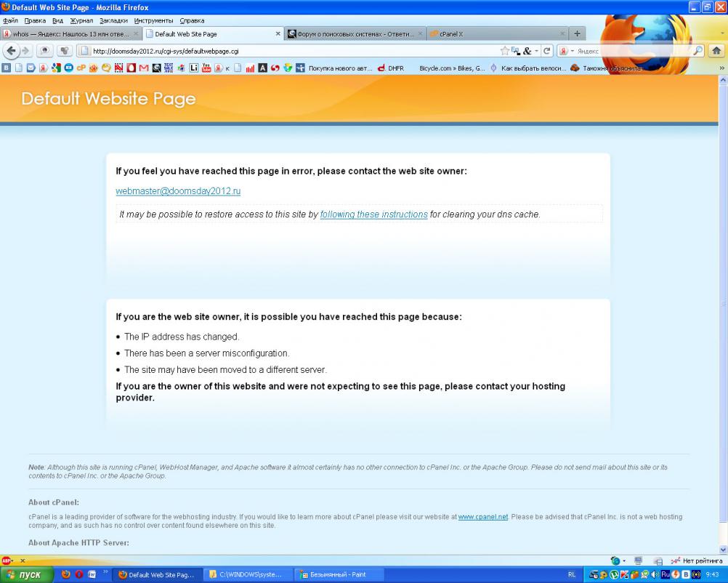This screenshot has width=728, height=583.
Task: Open 'Таможня объяснила' bookmark
Action: (607, 68)
